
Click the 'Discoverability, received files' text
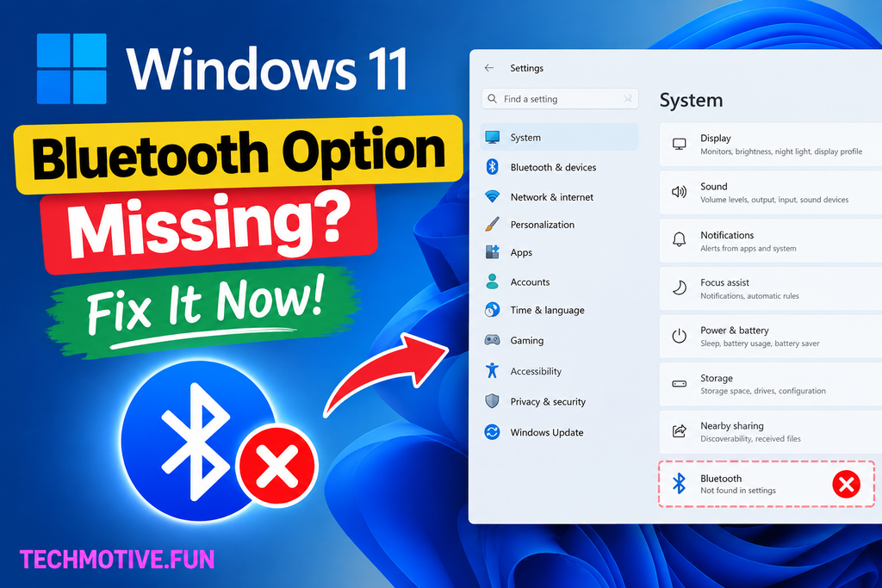[x=750, y=438]
